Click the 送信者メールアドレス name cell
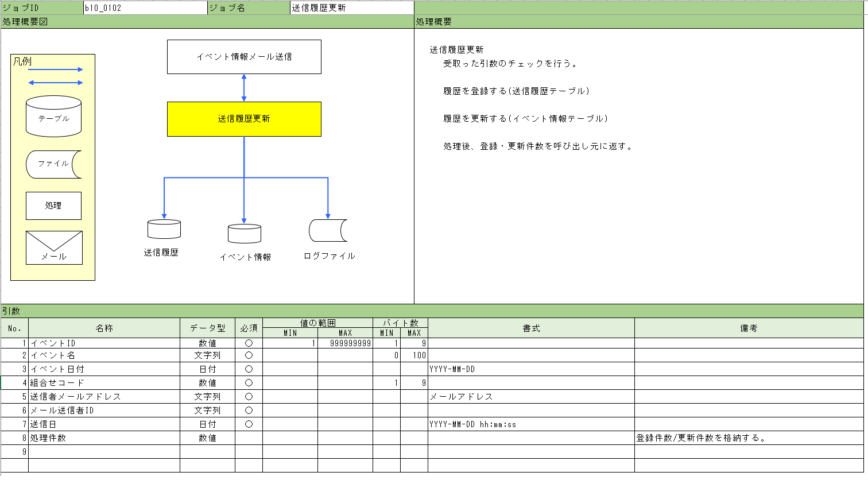Image resolution: width=868 pixels, height=480 pixels. (x=104, y=397)
